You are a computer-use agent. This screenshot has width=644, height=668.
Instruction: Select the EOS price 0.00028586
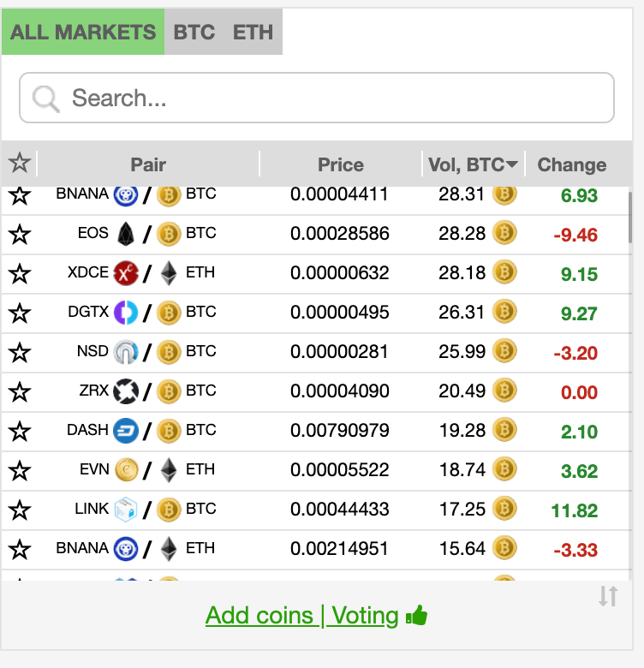[339, 234]
